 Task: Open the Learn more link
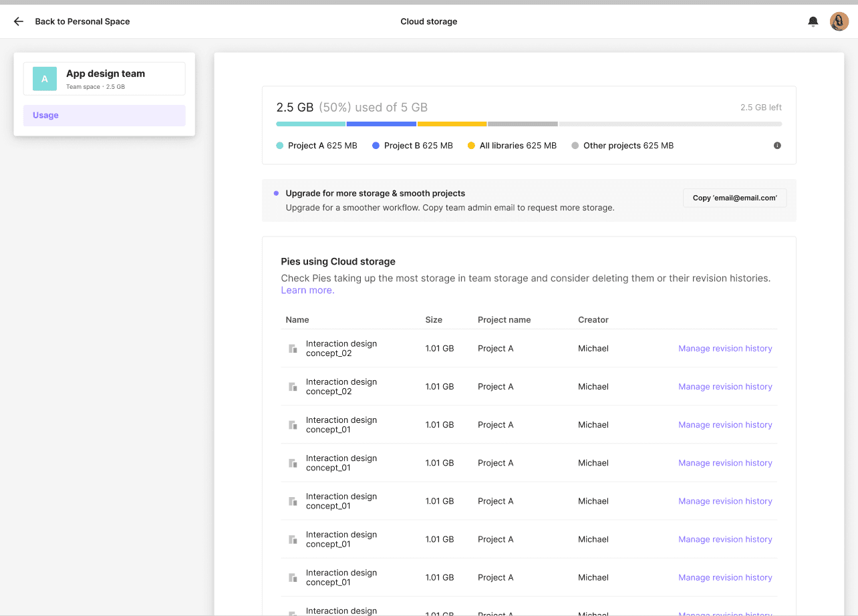(307, 290)
